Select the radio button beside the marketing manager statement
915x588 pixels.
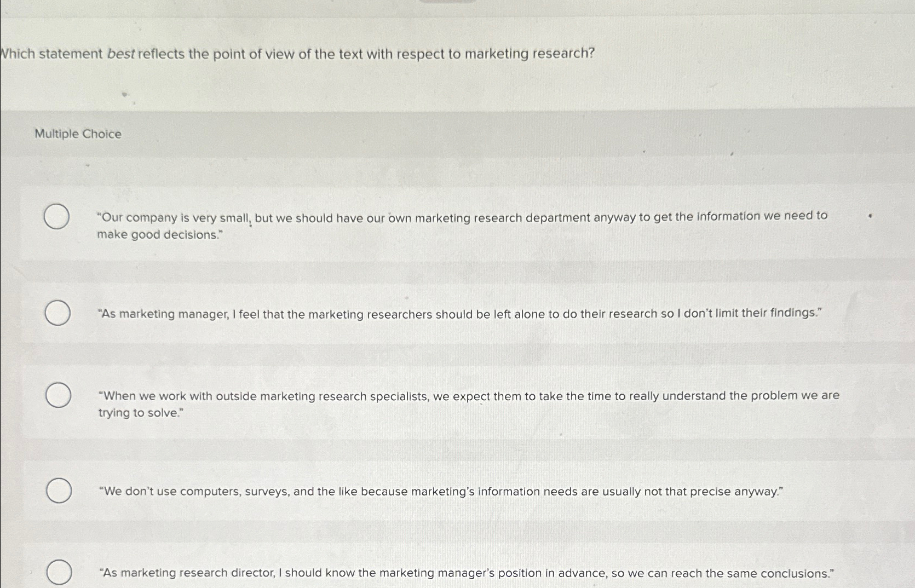coord(57,313)
